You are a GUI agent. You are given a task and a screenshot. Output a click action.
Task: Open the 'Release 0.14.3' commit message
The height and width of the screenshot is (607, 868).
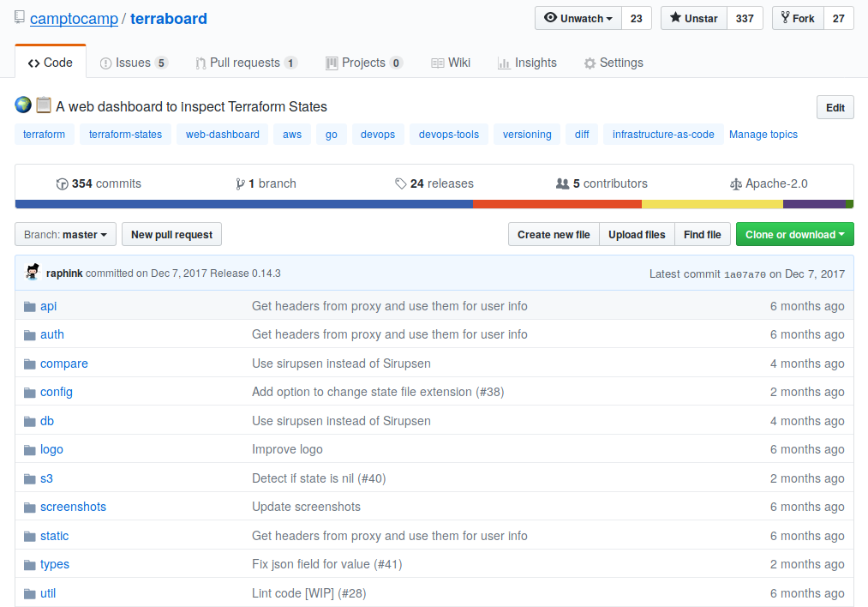click(245, 273)
